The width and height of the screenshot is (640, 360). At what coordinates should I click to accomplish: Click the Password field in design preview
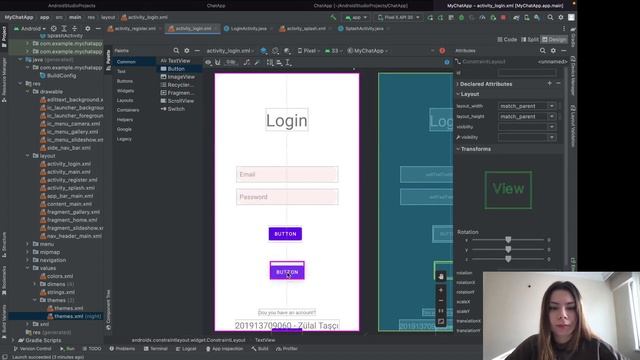tap(287, 197)
